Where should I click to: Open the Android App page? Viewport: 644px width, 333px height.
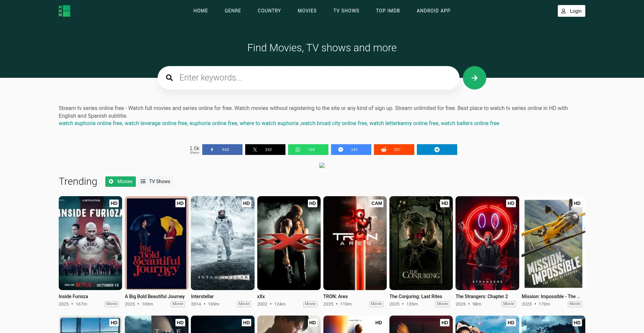(433, 11)
